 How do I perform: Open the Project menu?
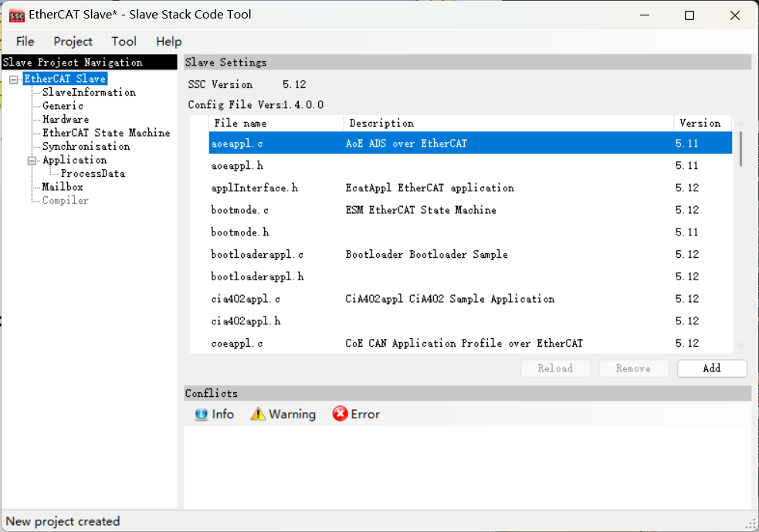[73, 42]
